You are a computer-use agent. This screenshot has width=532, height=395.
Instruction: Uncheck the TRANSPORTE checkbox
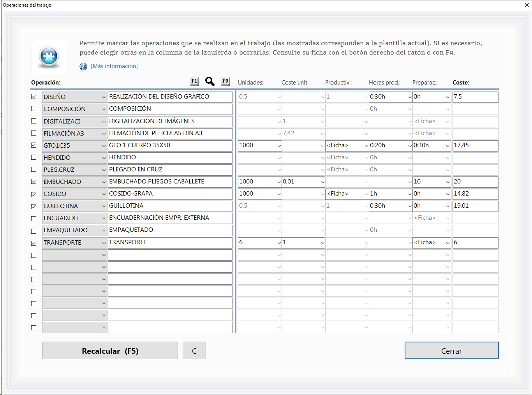pyautogui.click(x=34, y=243)
